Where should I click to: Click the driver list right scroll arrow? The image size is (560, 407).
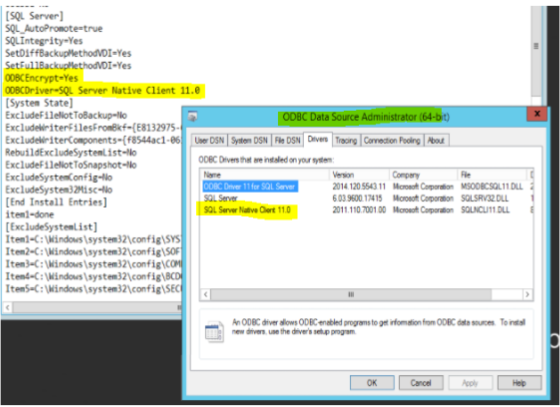[x=527, y=295]
